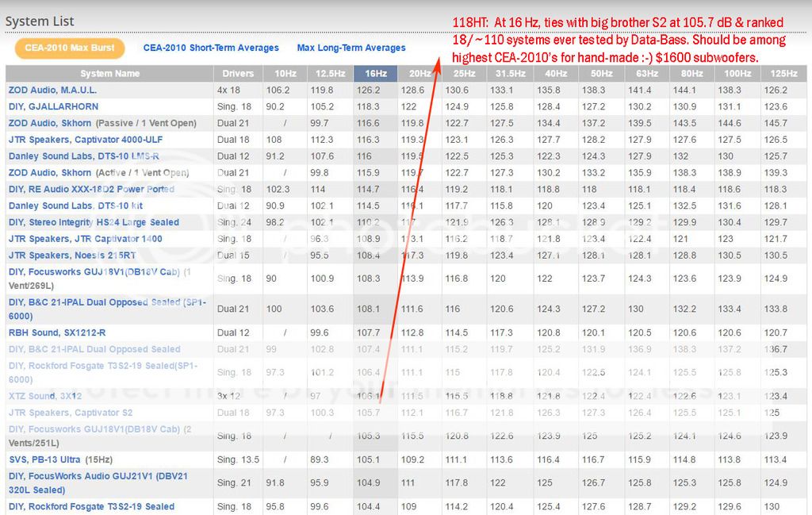The width and height of the screenshot is (812, 515).
Task: Open DIY, RE Audio XXX-18D2 Power Ported
Action: click(91, 190)
